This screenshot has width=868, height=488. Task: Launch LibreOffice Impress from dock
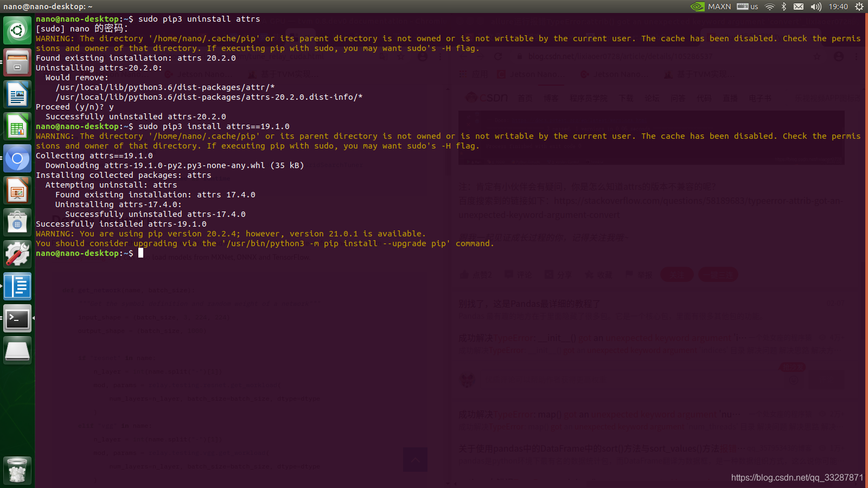[17, 190]
